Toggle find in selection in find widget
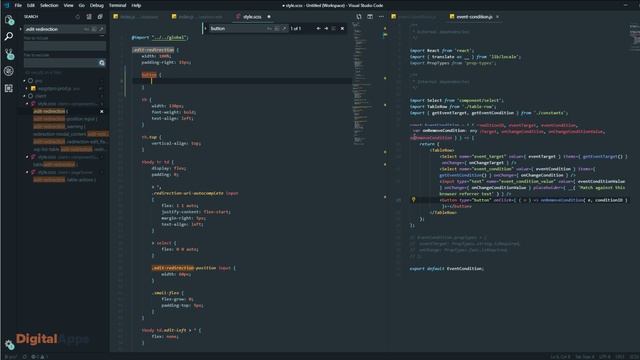640x360 pixels. (x=334, y=29)
